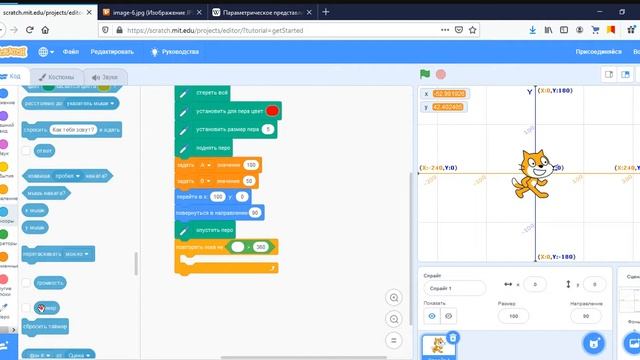The height and width of the screenshot is (360, 640).
Task: Click the green color in касается цвета block
Action: pos(48,87)
